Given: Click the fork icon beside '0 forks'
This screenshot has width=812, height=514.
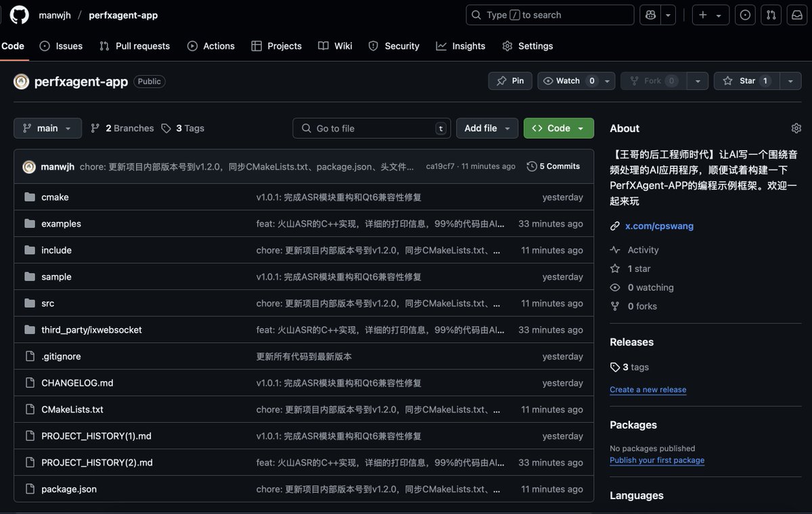Looking at the screenshot, I should (614, 306).
